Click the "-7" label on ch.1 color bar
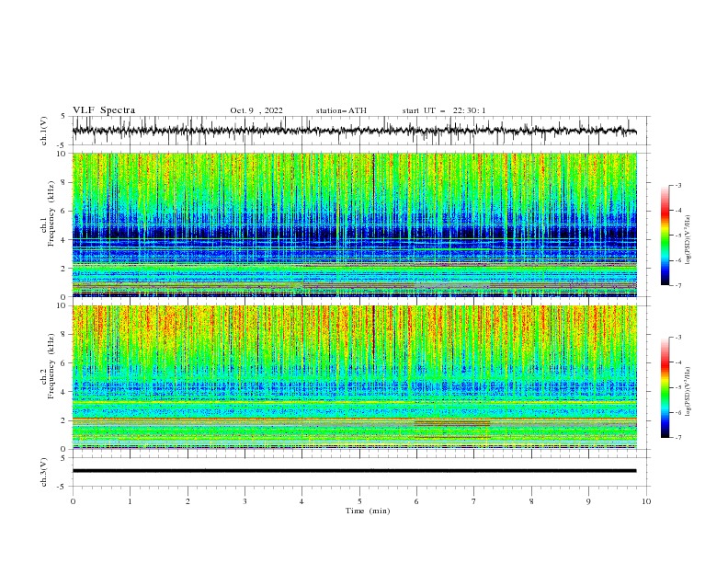Image resolution: width=728 pixels, height=563 pixels. point(678,285)
